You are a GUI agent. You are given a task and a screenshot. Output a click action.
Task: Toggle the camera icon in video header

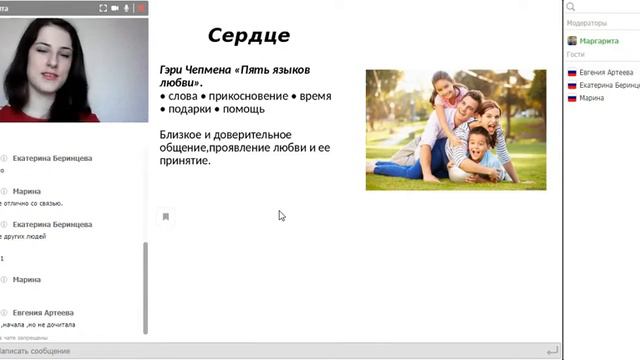pyautogui.click(x=115, y=8)
